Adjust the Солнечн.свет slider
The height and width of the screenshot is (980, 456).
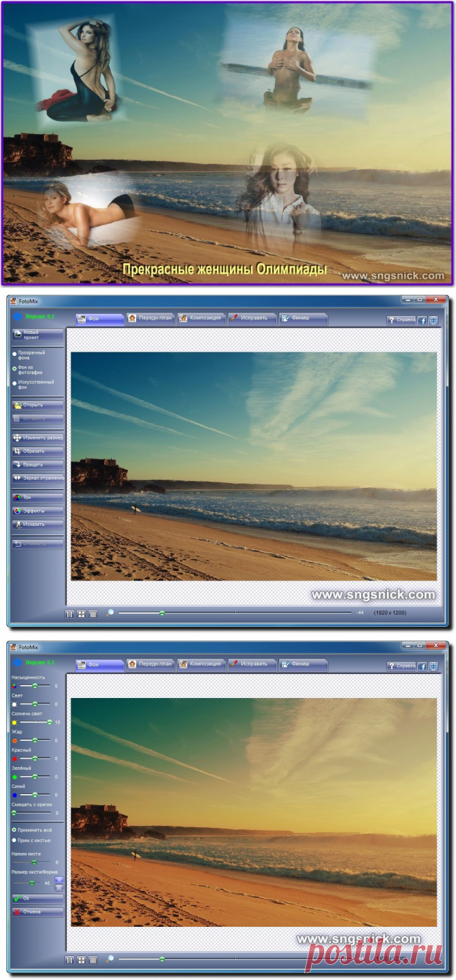click(x=35, y=722)
